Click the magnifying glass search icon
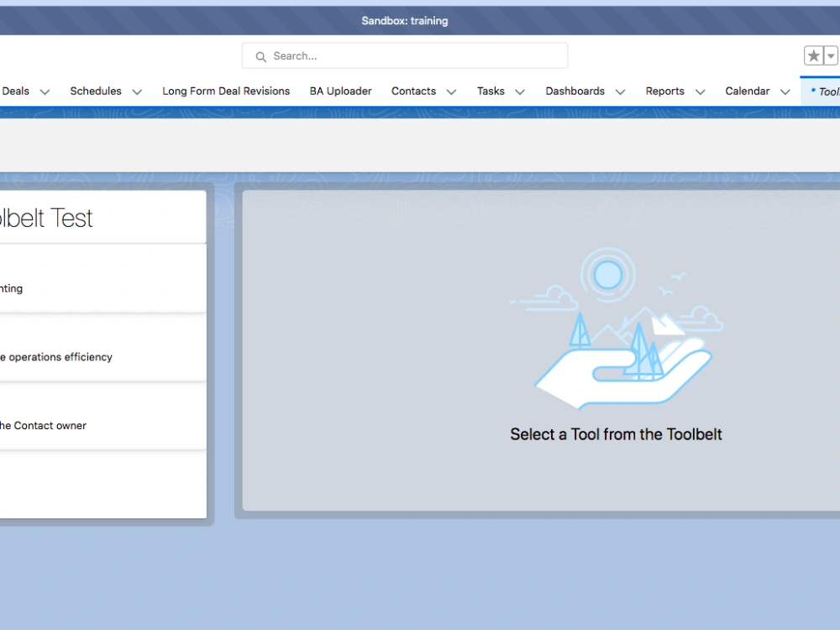Viewport: 840px width, 630px height. (261, 56)
